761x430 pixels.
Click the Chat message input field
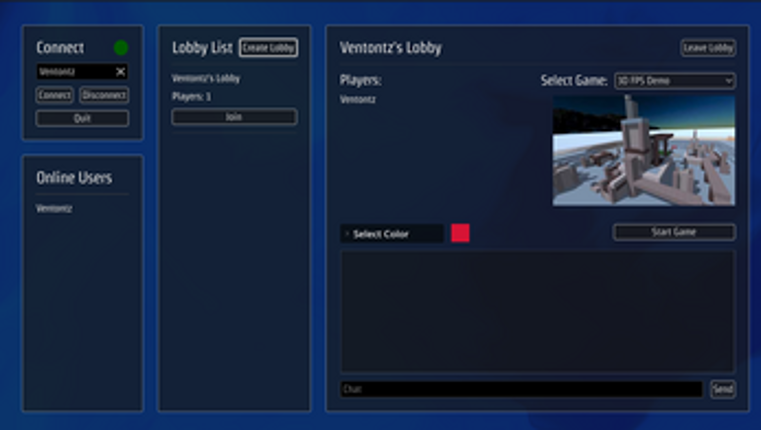(521, 389)
